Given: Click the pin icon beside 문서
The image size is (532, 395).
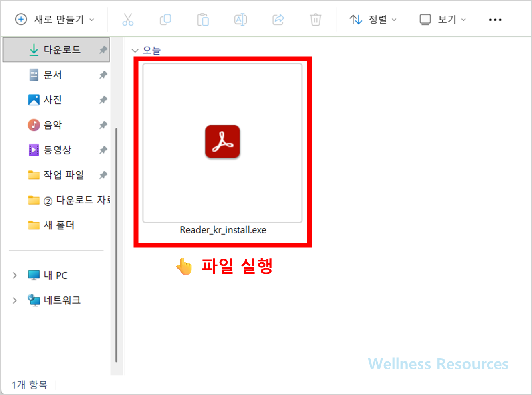Looking at the screenshot, I should pyautogui.click(x=103, y=75).
